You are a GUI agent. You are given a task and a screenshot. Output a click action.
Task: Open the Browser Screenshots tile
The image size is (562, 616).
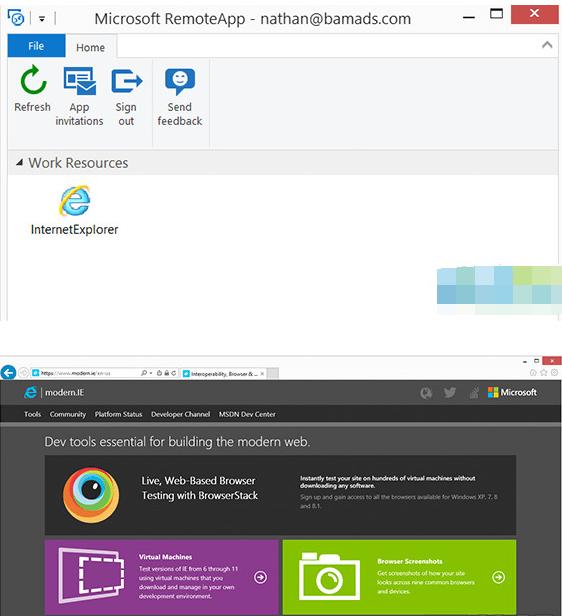point(399,577)
